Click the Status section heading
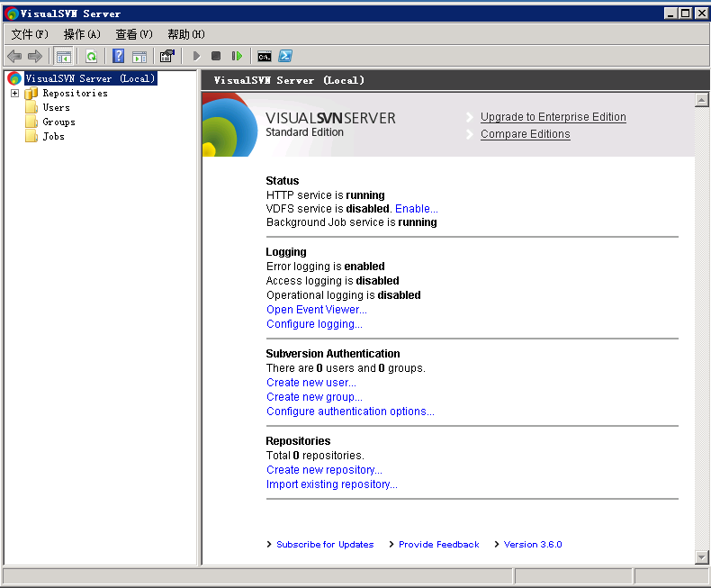 coord(282,181)
